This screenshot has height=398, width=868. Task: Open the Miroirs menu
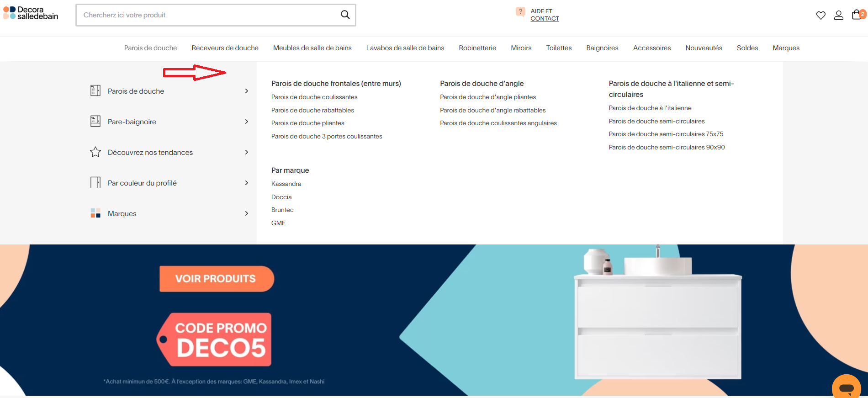pos(521,48)
